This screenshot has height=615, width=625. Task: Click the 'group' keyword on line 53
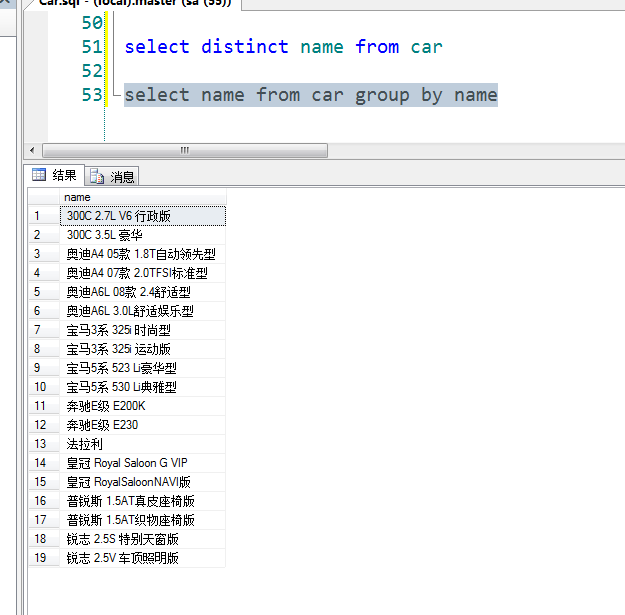pyautogui.click(x=382, y=96)
